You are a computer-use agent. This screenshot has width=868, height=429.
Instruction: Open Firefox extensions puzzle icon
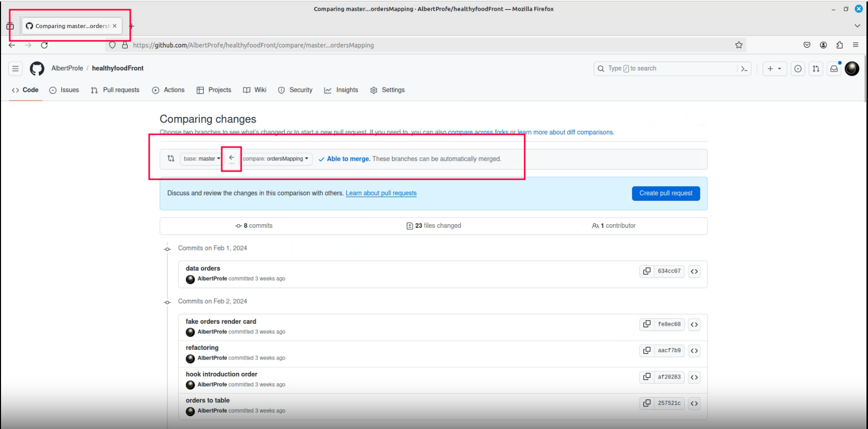[839, 45]
